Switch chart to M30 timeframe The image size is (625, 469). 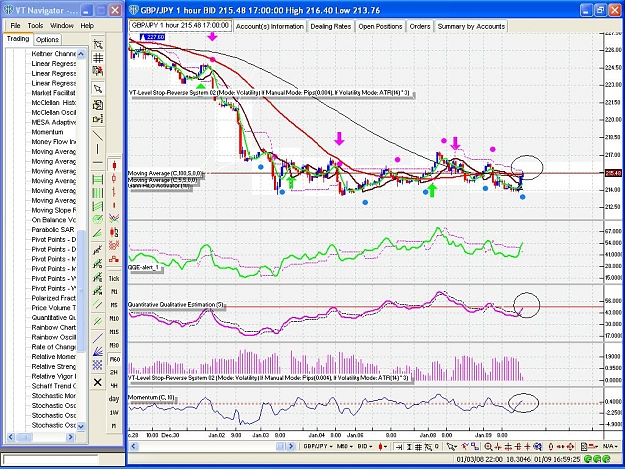[114, 345]
